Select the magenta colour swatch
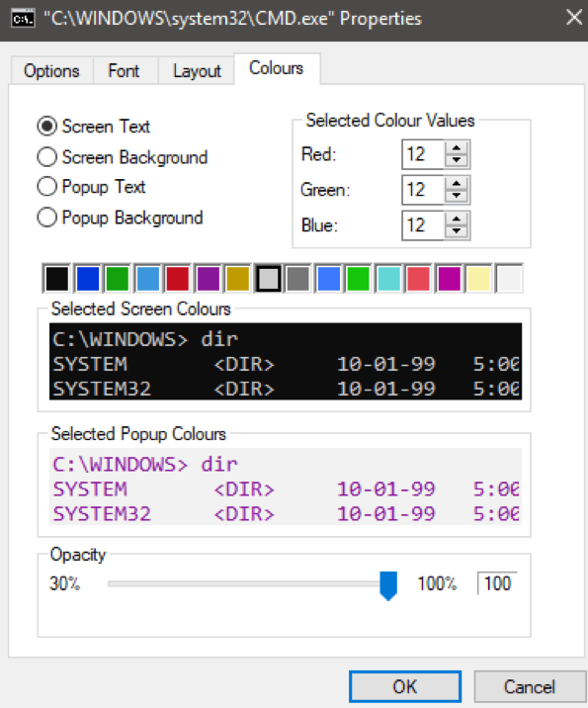Image resolution: width=588 pixels, height=708 pixels. pyautogui.click(x=449, y=278)
